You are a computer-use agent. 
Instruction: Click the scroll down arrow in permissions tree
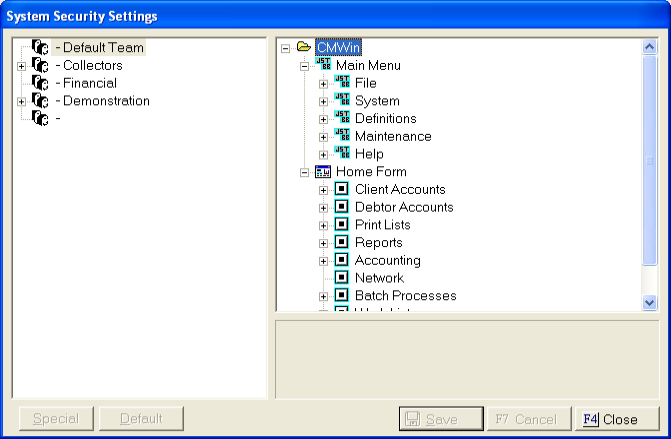coord(650,301)
